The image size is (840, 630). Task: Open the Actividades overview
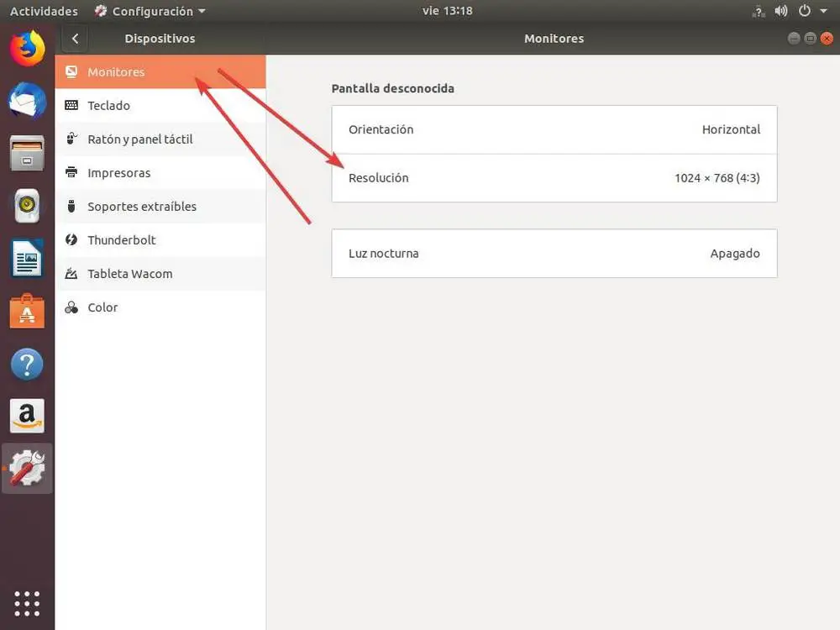44,11
